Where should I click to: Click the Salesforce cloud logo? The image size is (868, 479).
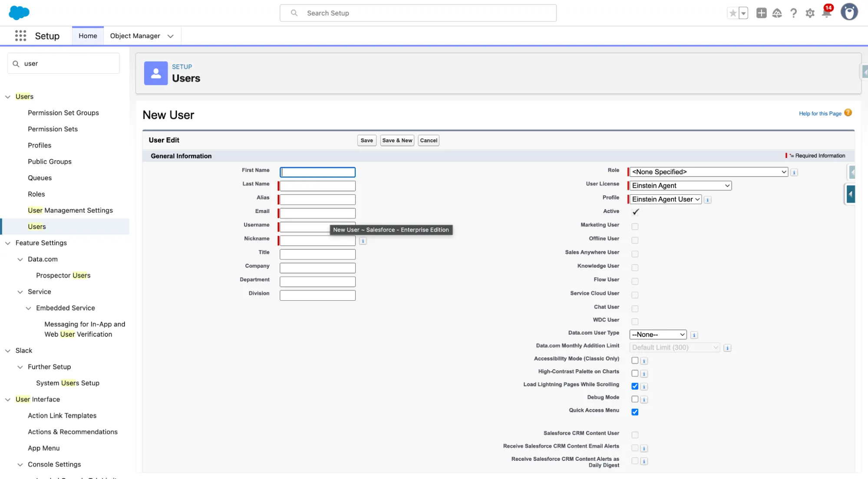[19, 13]
